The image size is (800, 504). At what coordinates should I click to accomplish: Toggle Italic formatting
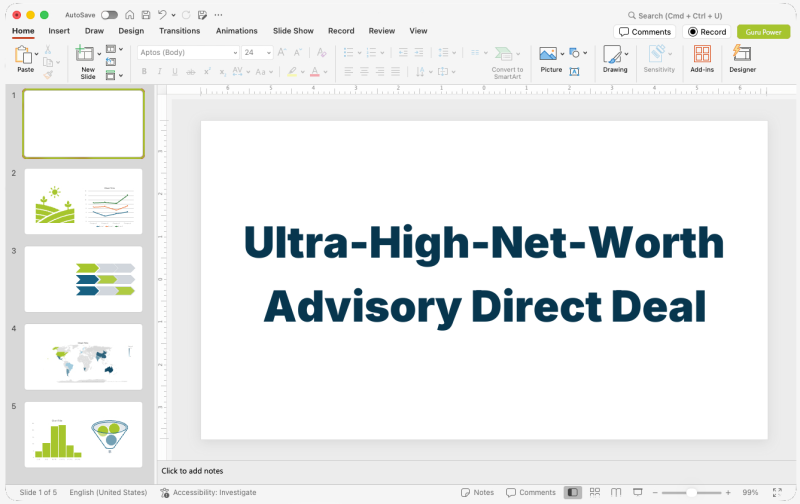click(x=160, y=72)
